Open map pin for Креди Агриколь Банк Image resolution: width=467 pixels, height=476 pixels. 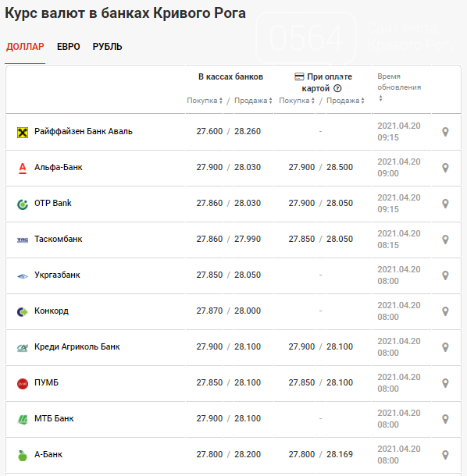[x=445, y=347]
